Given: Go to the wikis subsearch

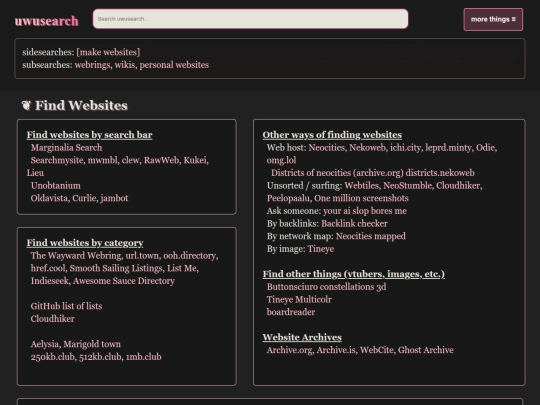Looking at the screenshot, I should (x=125, y=65).
